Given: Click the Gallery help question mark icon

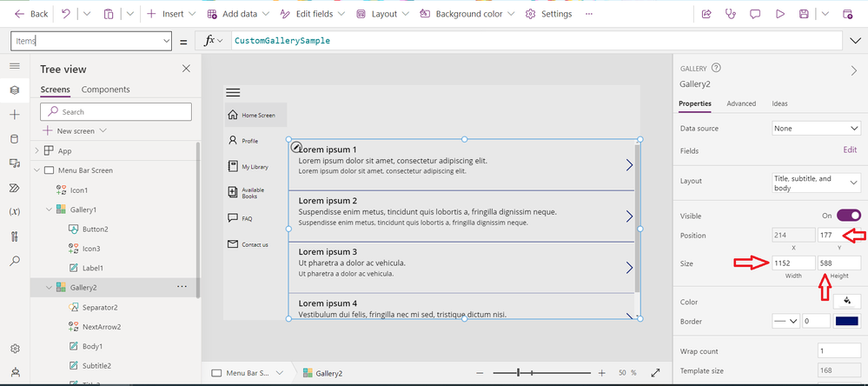Looking at the screenshot, I should (x=716, y=68).
